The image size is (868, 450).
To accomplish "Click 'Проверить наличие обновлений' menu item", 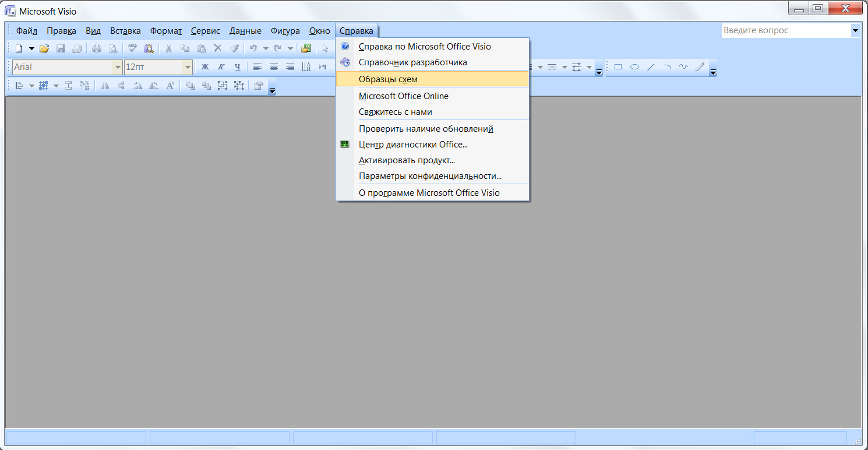I will (426, 129).
